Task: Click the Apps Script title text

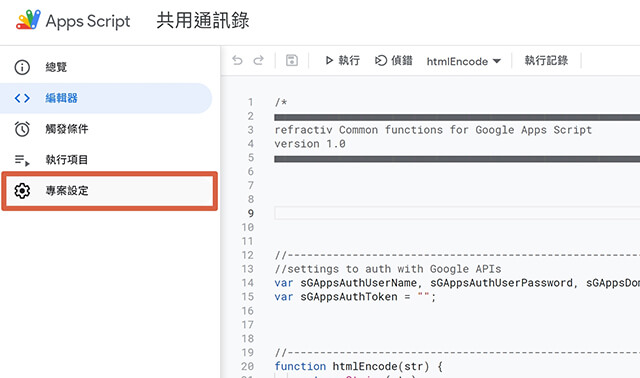Action: click(x=88, y=21)
